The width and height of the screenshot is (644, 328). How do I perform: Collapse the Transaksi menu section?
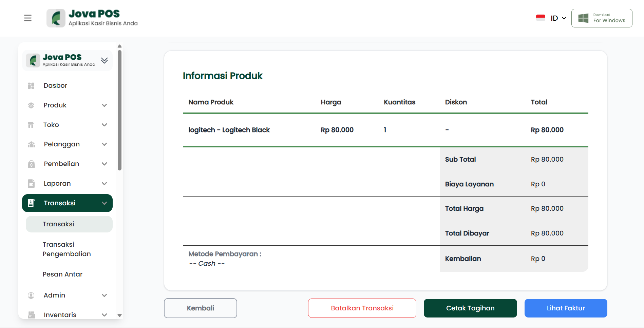point(104,203)
